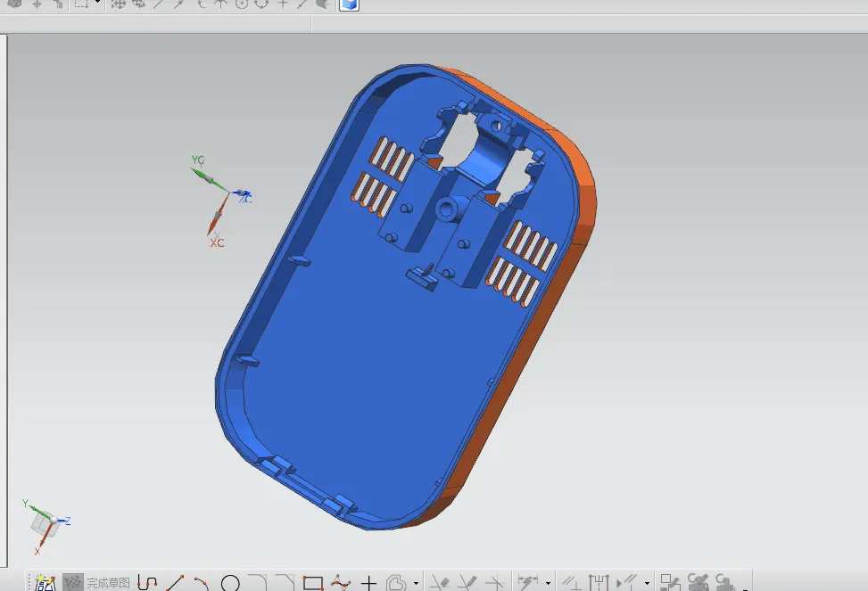Select the Point sketch tool
The height and width of the screenshot is (591, 868).
[x=368, y=584]
